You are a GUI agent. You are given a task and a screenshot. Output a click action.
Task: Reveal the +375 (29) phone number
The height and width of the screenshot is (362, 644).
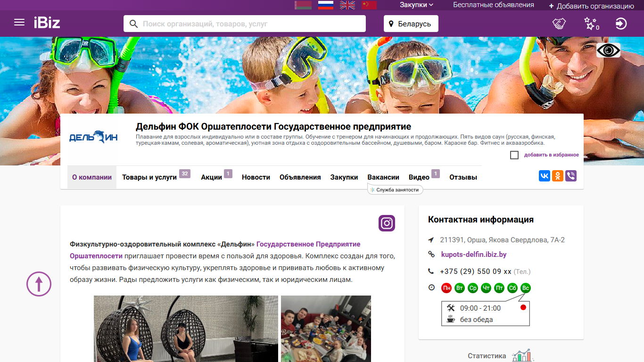point(476,271)
